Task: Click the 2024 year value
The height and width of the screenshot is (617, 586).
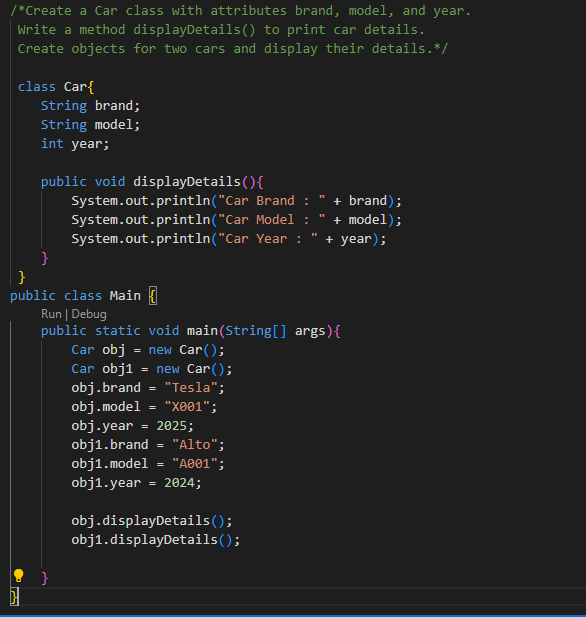Action: [179, 483]
